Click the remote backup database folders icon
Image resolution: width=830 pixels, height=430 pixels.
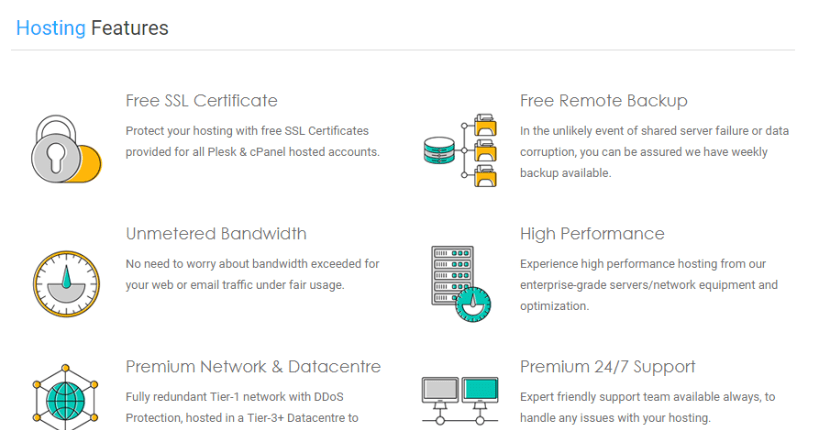(x=461, y=150)
